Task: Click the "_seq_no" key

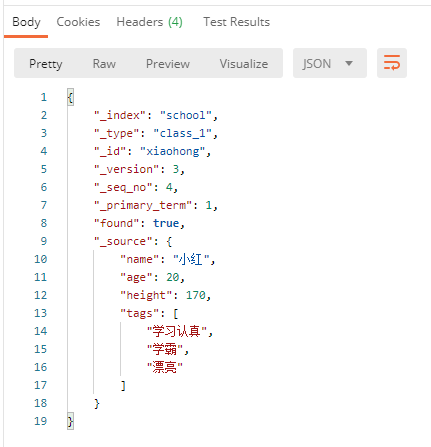Action: coord(123,187)
